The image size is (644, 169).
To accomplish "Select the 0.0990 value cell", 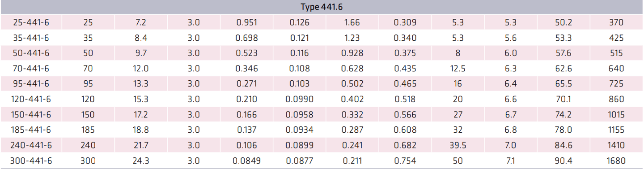I will (x=299, y=99).
